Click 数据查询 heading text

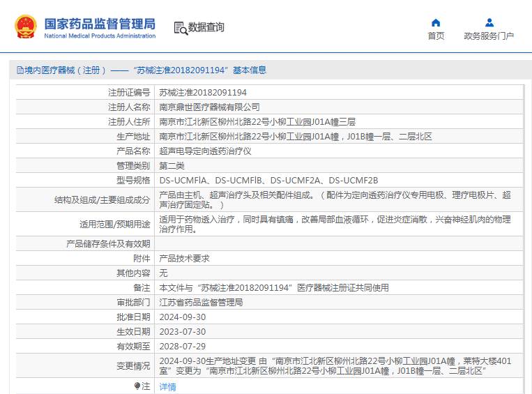[x=206, y=27]
